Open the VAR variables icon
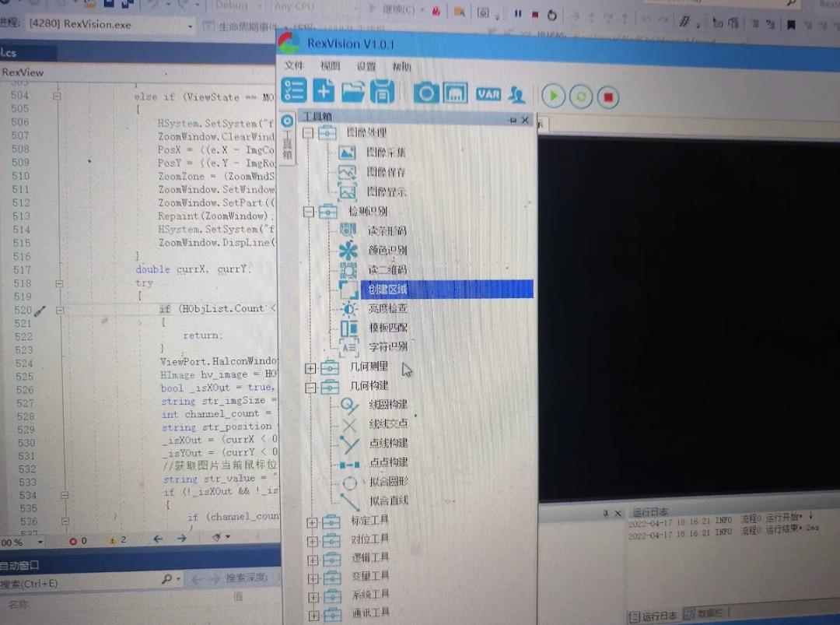 tap(488, 95)
